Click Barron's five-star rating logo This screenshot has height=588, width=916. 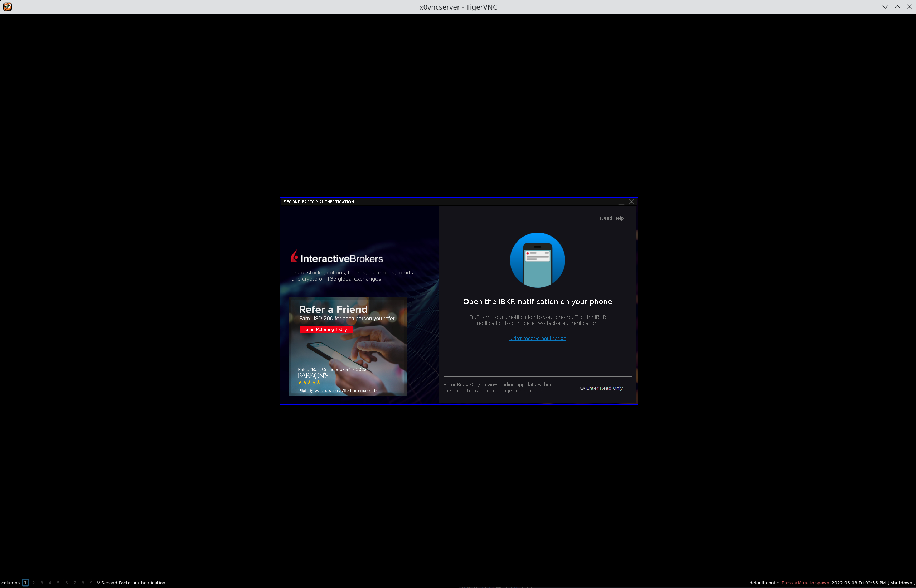pyautogui.click(x=313, y=378)
